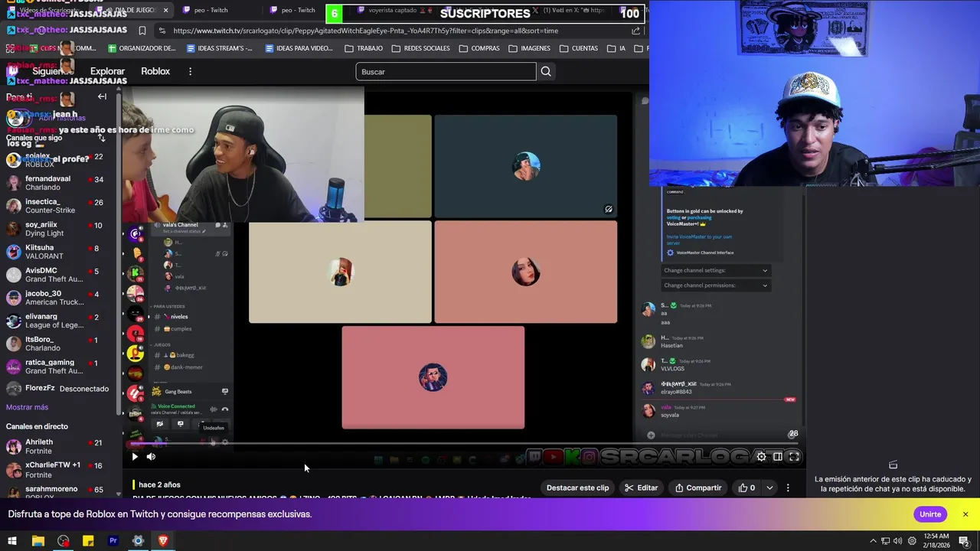
Task: Expand chevron next to like count
Action: click(769, 487)
